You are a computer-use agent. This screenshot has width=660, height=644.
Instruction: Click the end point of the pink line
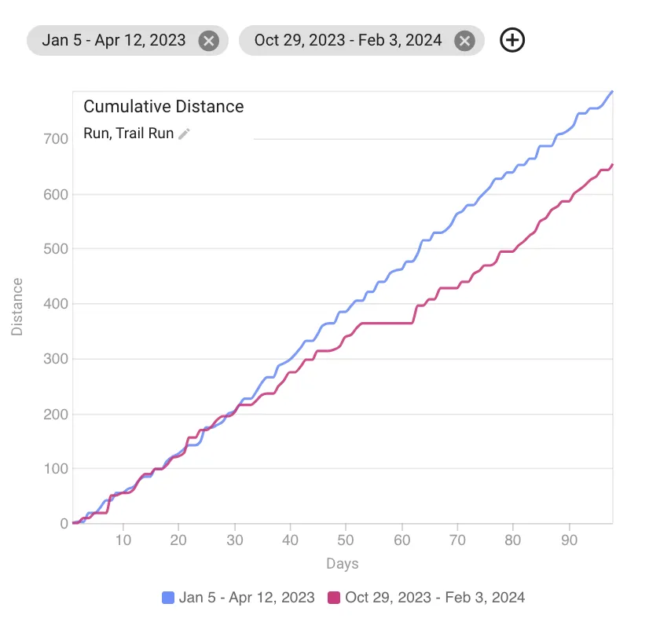click(612, 165)
